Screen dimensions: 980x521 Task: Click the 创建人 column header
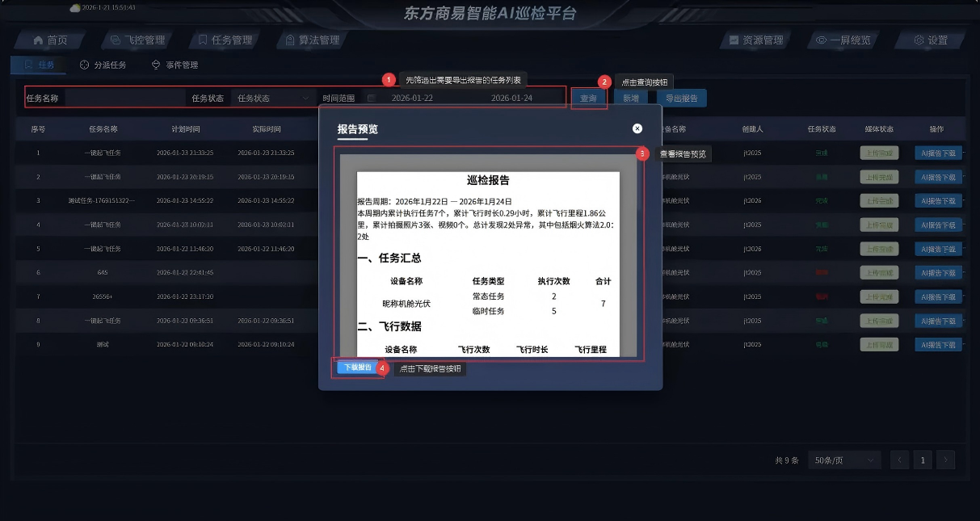coord(752,129)
